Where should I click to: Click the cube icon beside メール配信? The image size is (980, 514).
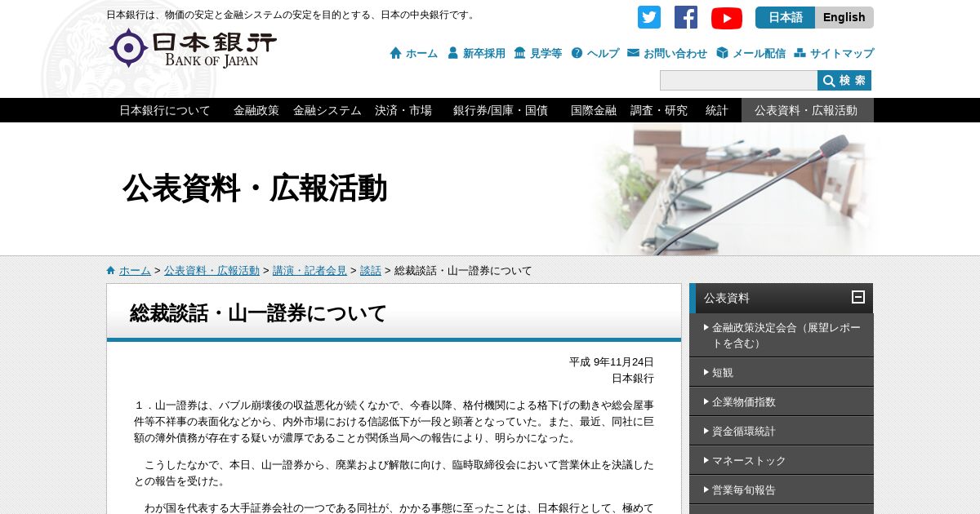[723, 53]
